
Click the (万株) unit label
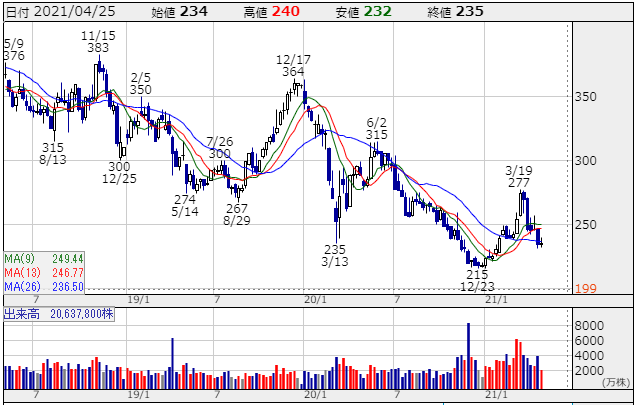tap(616, 382)
